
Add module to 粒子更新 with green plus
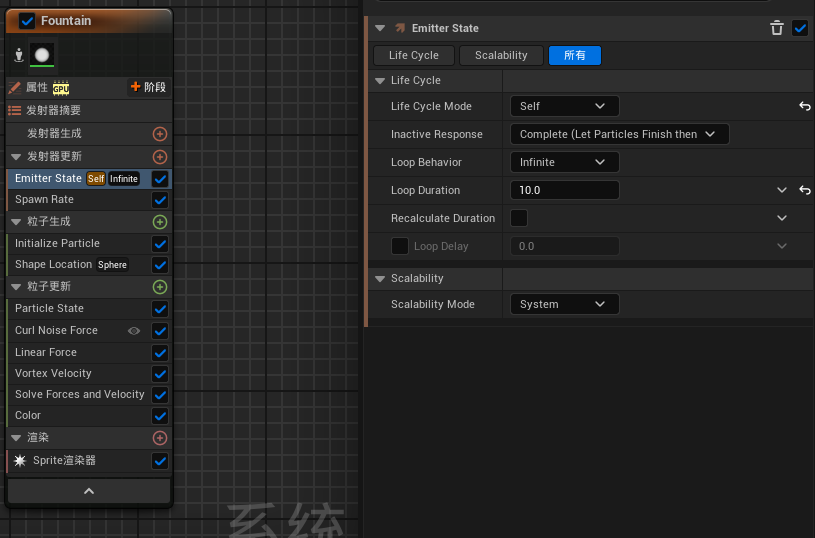click(160, 287)
